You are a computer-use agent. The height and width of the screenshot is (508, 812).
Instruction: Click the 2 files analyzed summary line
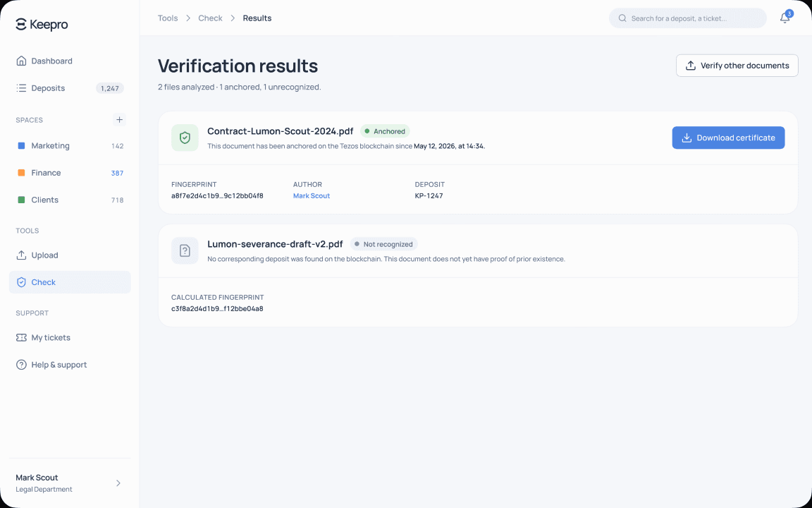point(239,87)
